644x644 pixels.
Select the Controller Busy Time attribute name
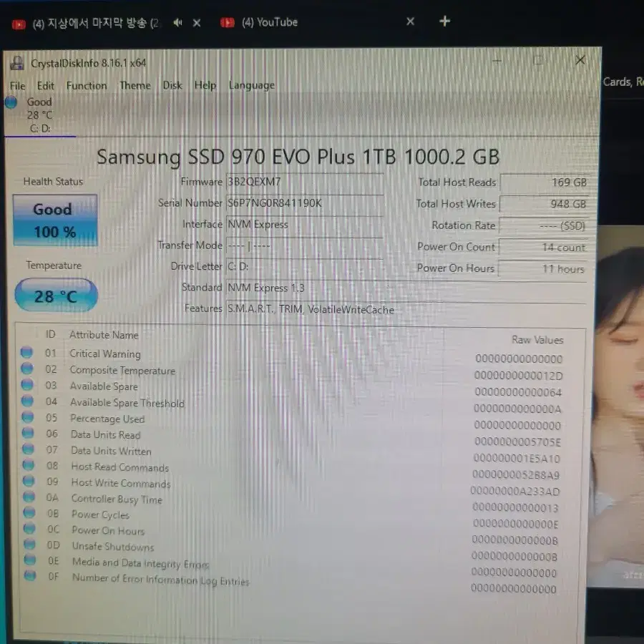(117, 499)
